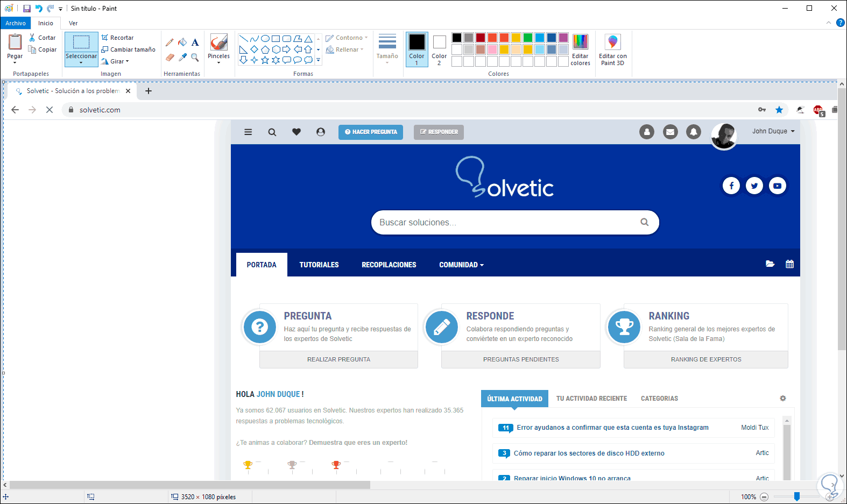847x504 pixels.
Task: Set Color 1 as the active color
Action: (x=417, y=49)
